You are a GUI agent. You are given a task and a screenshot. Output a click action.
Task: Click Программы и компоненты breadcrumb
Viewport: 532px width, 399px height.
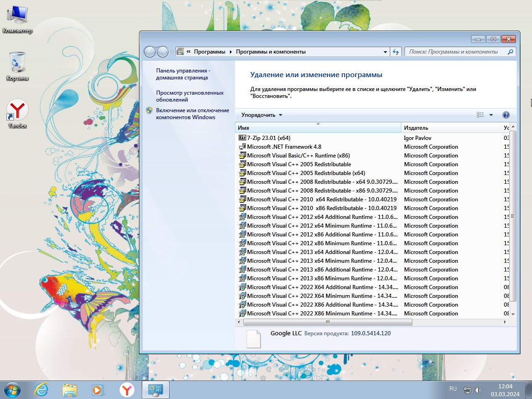pos(271,52)
